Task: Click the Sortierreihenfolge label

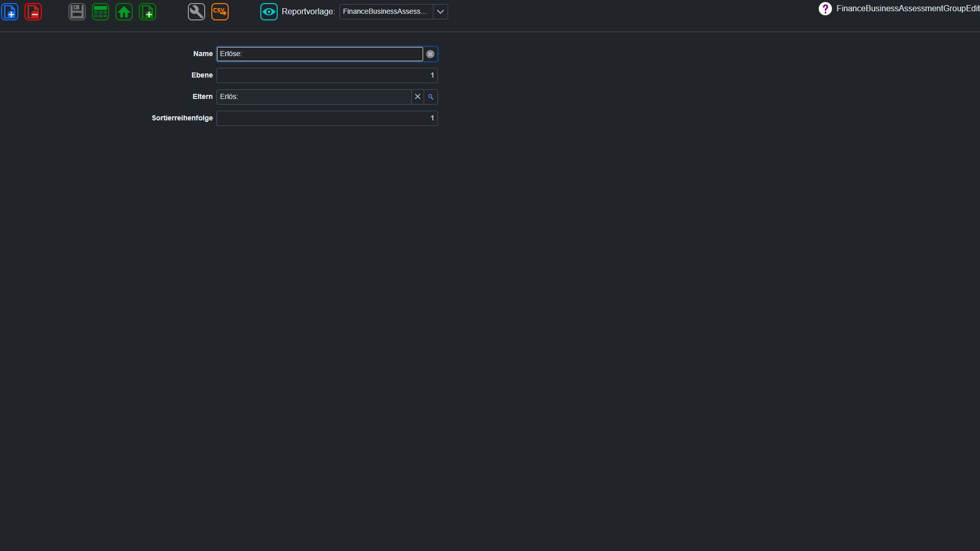Action: click(182, 118)
